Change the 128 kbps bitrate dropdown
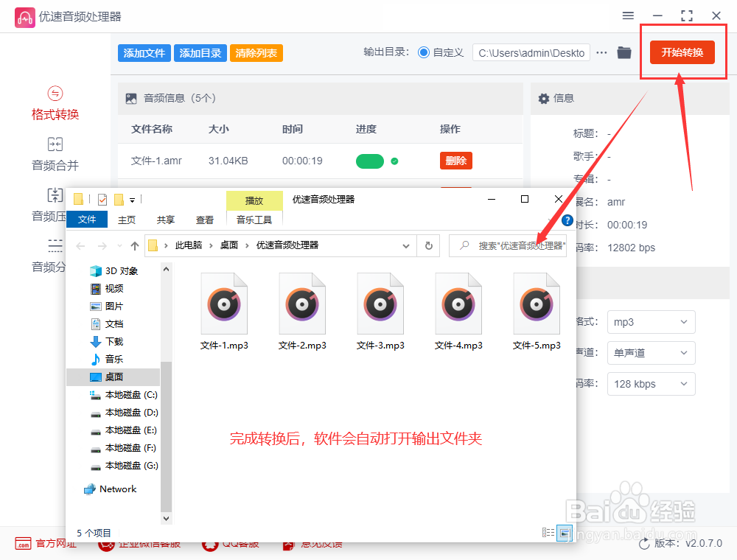The image size is (737, 560). (651, 384)
